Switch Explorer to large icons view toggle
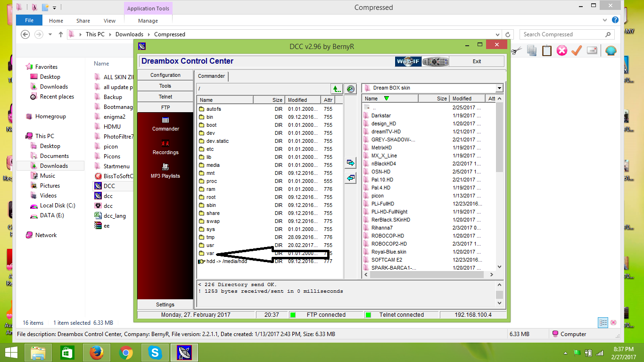Viewport: 644px width, 362px height. (x=613, y=323)
